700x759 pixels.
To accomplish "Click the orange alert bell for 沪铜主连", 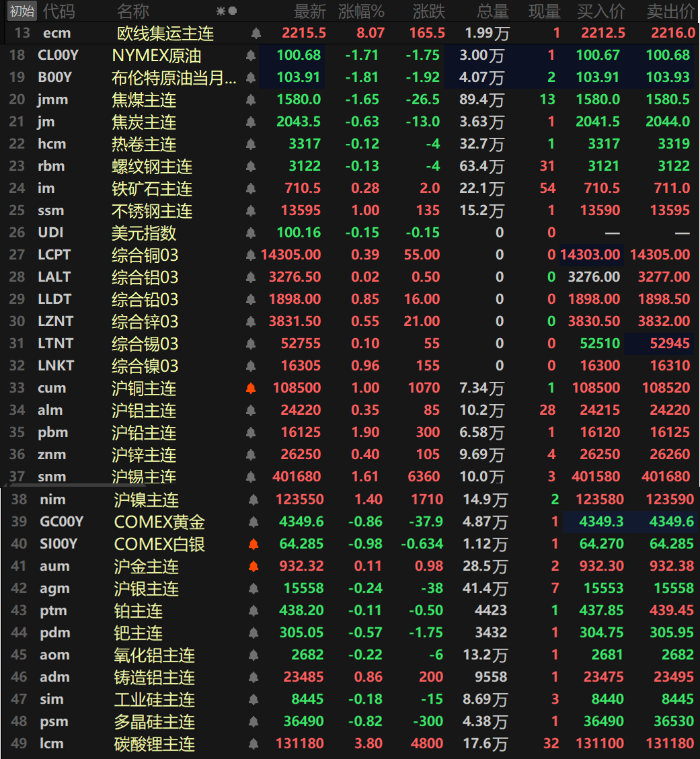I will pos(251,388).
